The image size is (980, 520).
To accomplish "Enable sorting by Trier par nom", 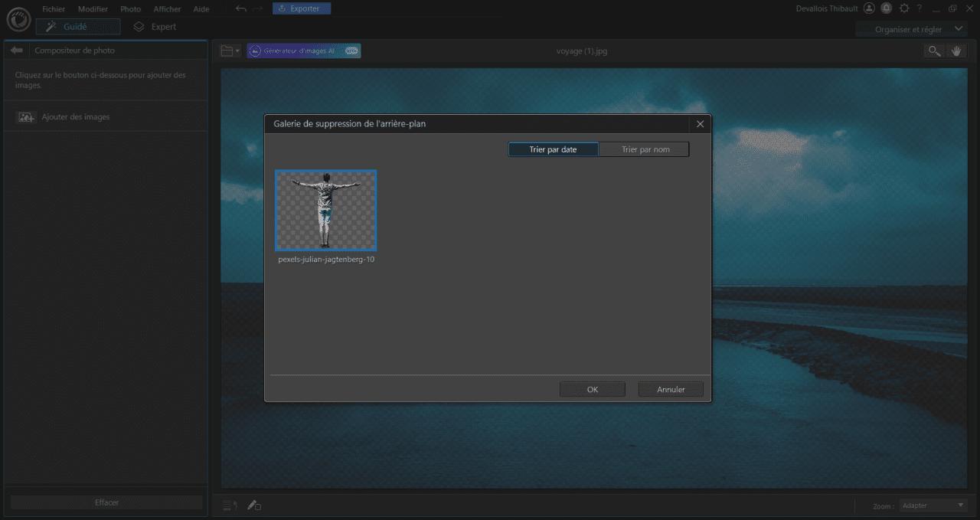I will click(x=644, y=149).
